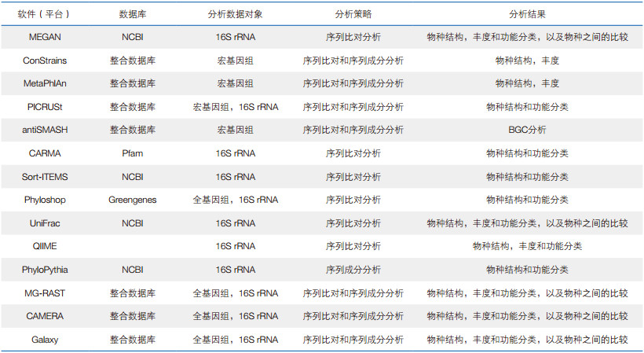The image size is (644, 353).
Task: Click the 数据库 column header
Action: point(132,14)
